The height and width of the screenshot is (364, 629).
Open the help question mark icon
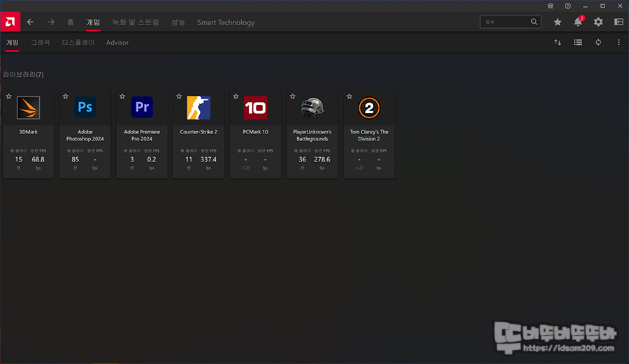[567, 6]
